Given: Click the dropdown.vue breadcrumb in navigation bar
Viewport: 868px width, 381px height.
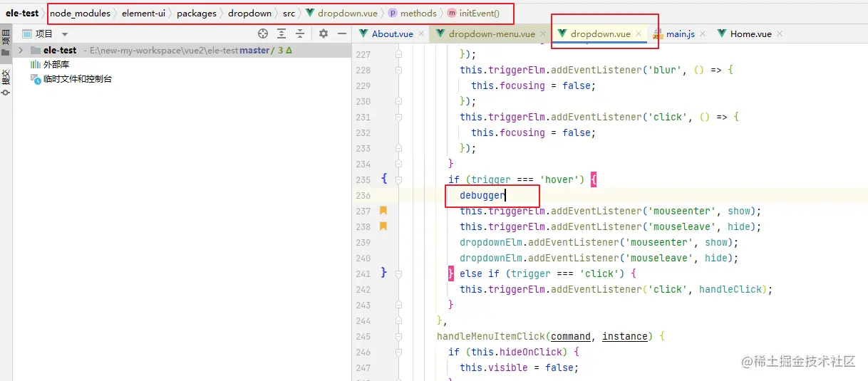Looking at the screenshot, I should (343, 13).
